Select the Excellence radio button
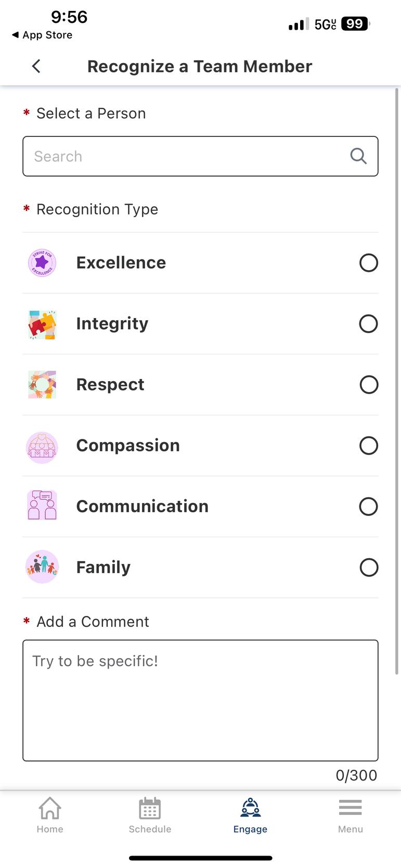 [368, 263]
